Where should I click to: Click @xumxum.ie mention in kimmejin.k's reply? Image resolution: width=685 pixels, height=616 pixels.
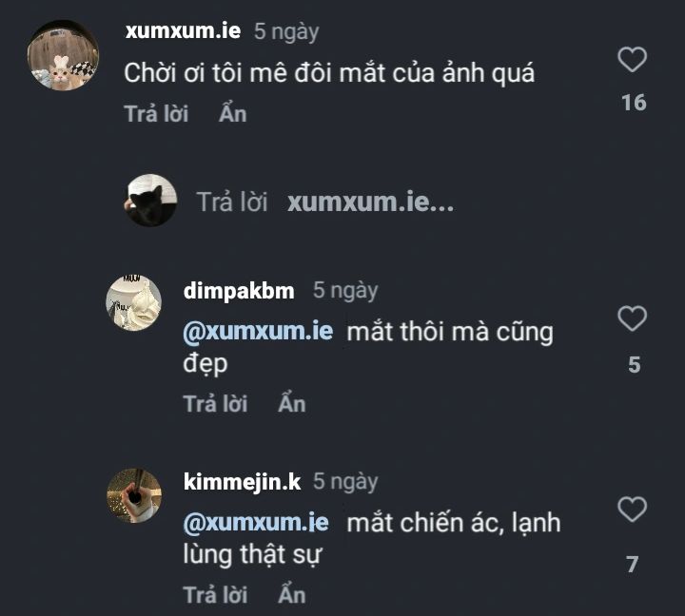(256, 523)
